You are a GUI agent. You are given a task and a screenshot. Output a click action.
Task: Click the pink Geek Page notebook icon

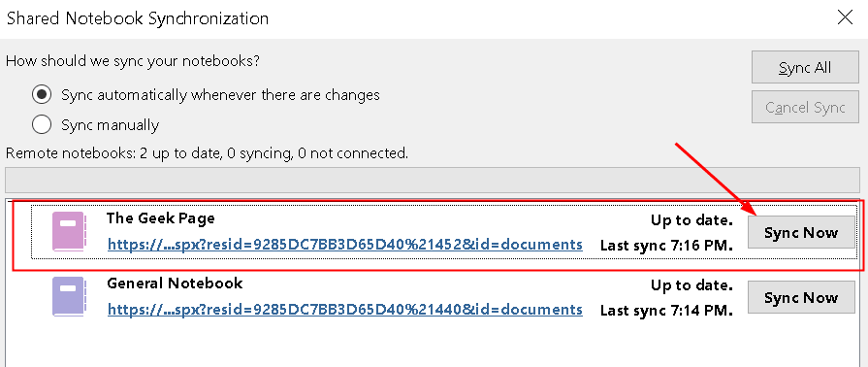(68, 232)
